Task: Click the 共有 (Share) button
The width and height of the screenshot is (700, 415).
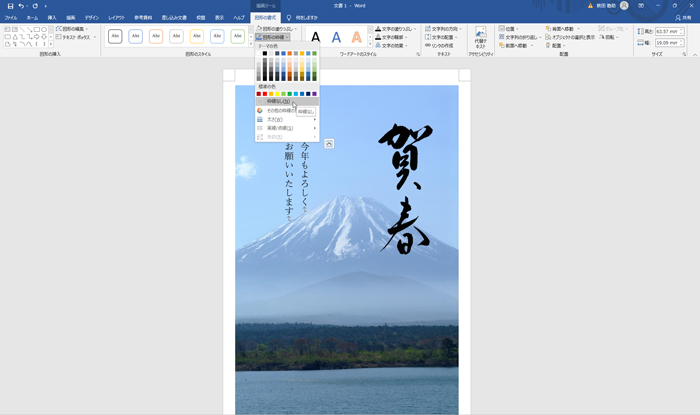Action: click(x=686, y=18)
